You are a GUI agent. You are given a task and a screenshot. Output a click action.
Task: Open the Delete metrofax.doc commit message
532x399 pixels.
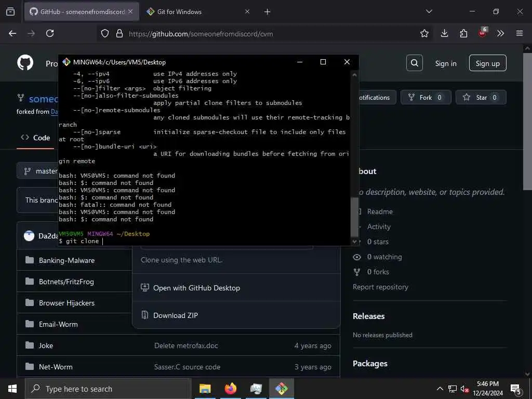pos(186,345)
